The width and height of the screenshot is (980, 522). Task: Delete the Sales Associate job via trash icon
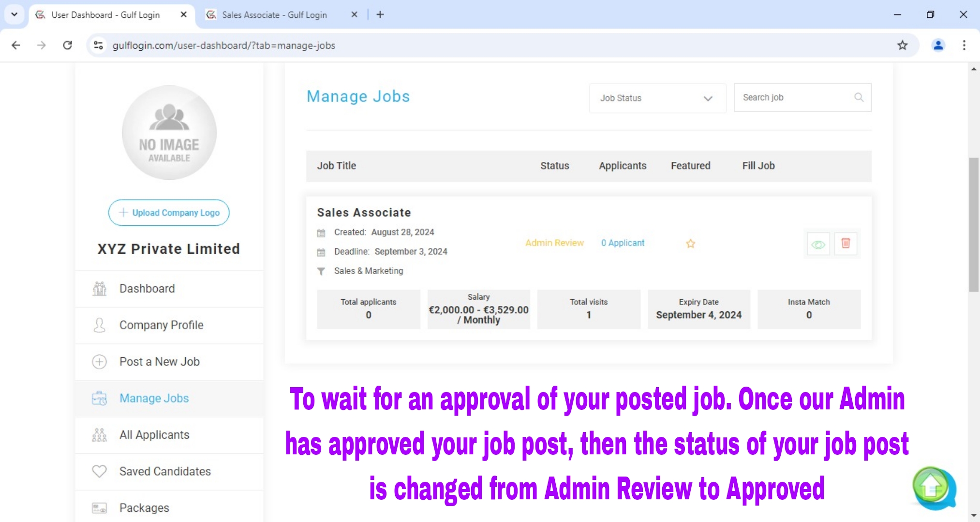tap(846, 244)
